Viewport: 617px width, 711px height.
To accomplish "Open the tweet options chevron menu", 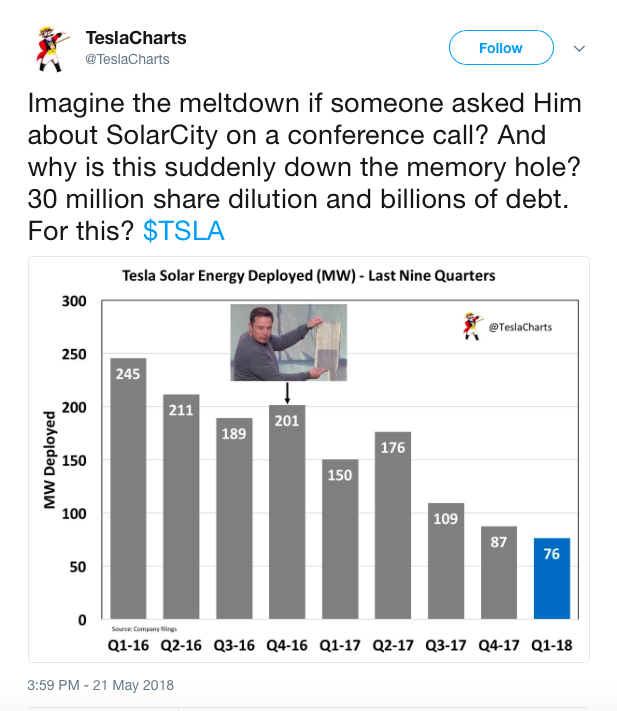I will [x=579, y=48].
